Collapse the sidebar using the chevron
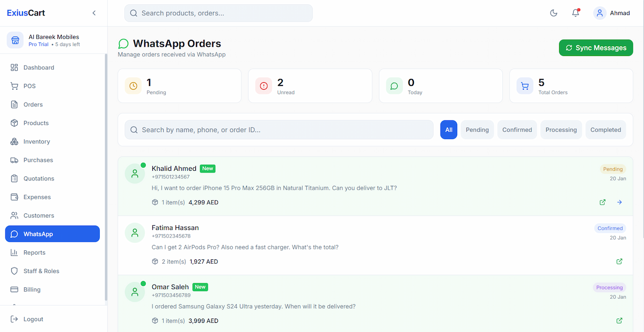 pyautogui.click(x=94, y=13)
